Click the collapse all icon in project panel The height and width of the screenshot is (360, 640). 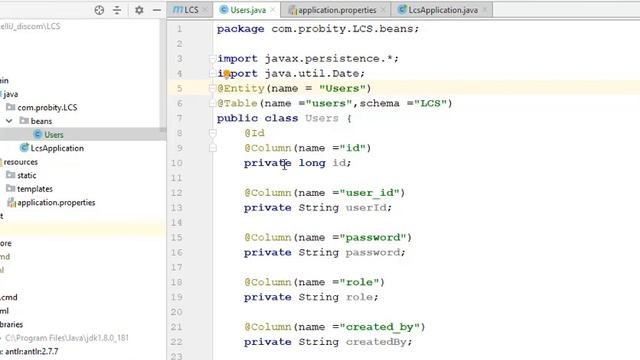[x=117, y=10]
